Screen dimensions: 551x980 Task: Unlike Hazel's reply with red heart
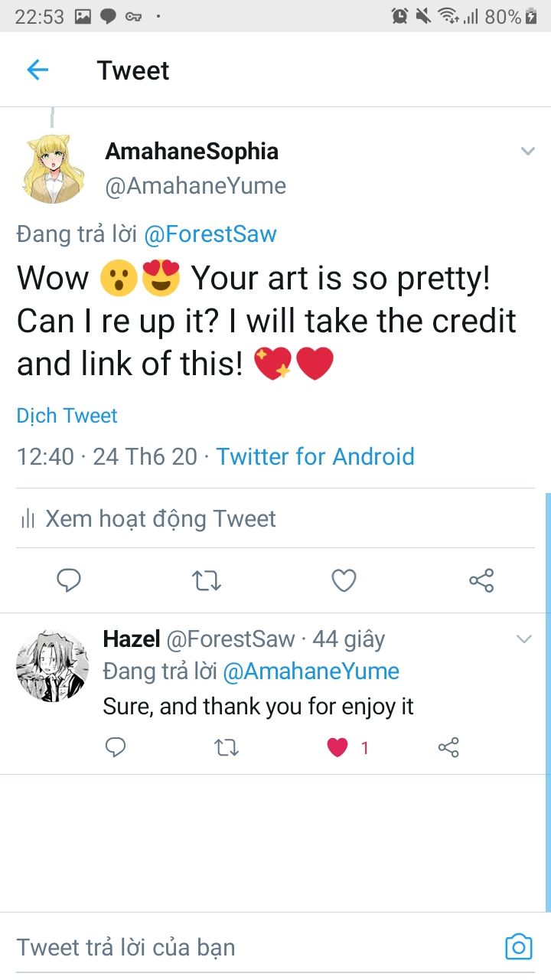[x=337, y=747]
